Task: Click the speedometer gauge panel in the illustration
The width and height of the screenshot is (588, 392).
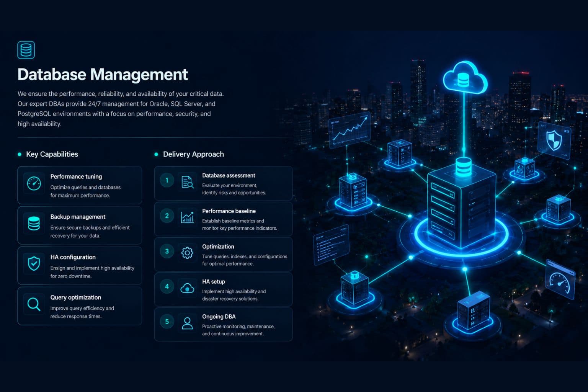Action: click(x=560, y=279)
